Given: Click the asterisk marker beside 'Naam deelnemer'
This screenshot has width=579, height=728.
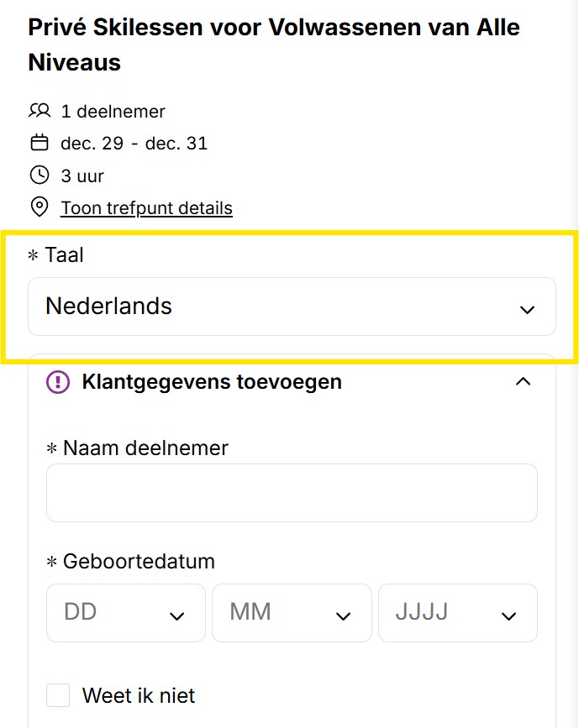Looking at the screenshot, I should tap(53, 448).
